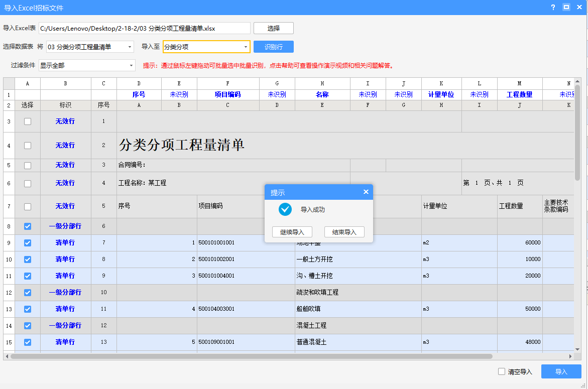Screen dimensions: 588x389
Task: Click the 项目编码 column header
Action: (227, 94)
